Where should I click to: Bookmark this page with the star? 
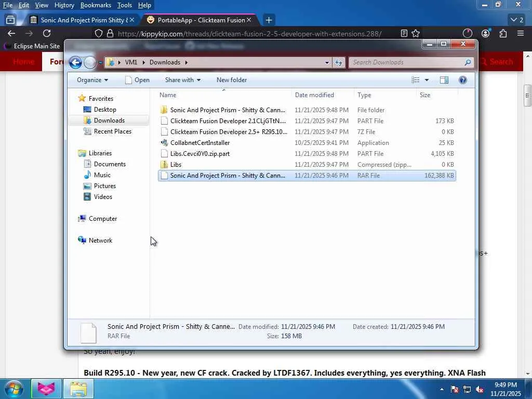coord(416,33)
